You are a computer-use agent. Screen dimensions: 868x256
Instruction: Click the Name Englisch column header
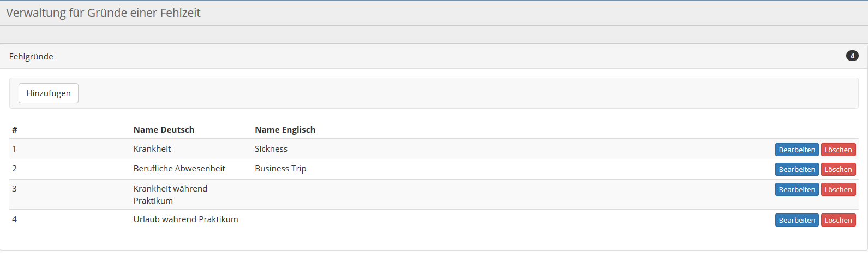tap(285, 130)
